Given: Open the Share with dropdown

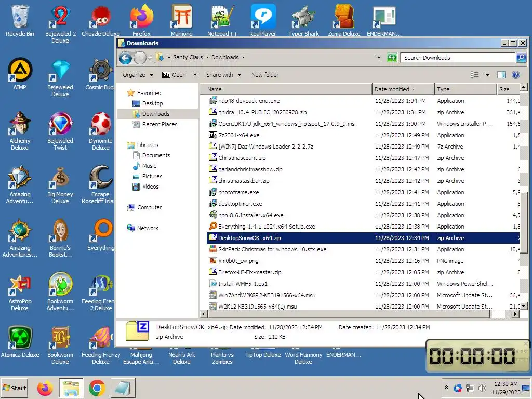Looking at the screenshot, I should (223, 75).
